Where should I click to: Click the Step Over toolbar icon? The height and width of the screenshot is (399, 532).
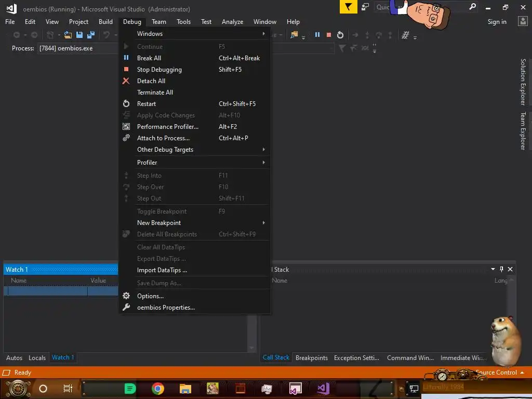click(x=379, y=35)
